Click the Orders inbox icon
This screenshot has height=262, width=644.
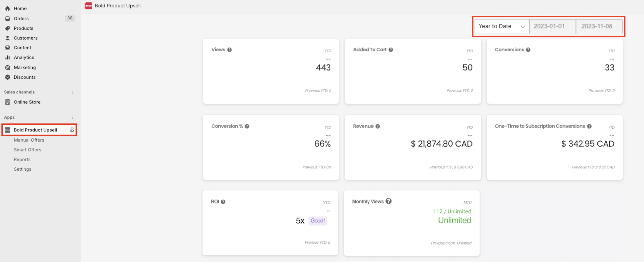(x=7, y=18)
